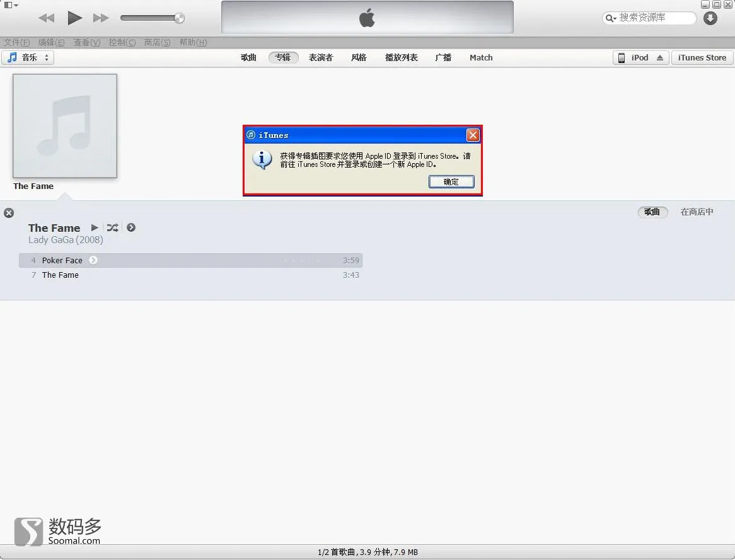
Task: Shuffle The Fame album tracks
Action: [112, 228]
